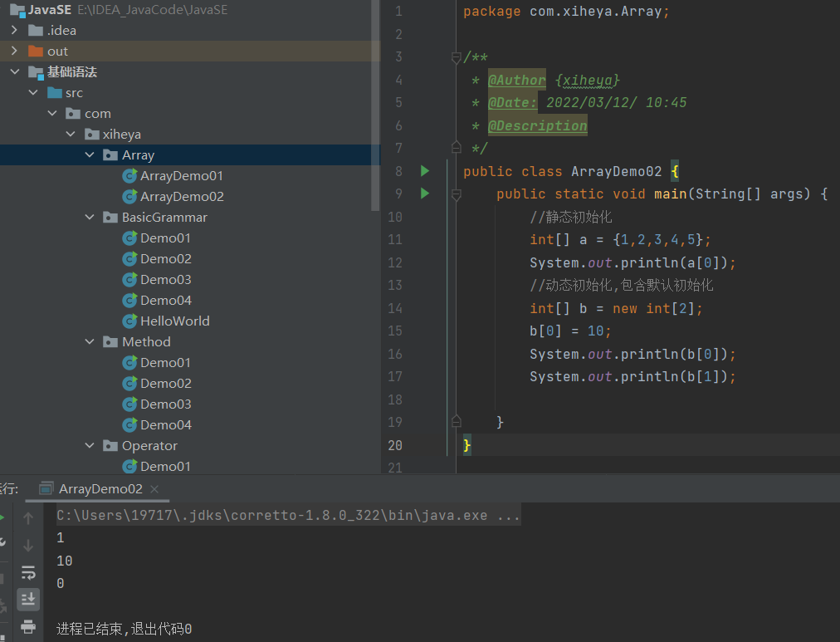Select Demo03 under BasicGrammar
Image resolution: width=840 pixels, height=642 pixels.
165,280
